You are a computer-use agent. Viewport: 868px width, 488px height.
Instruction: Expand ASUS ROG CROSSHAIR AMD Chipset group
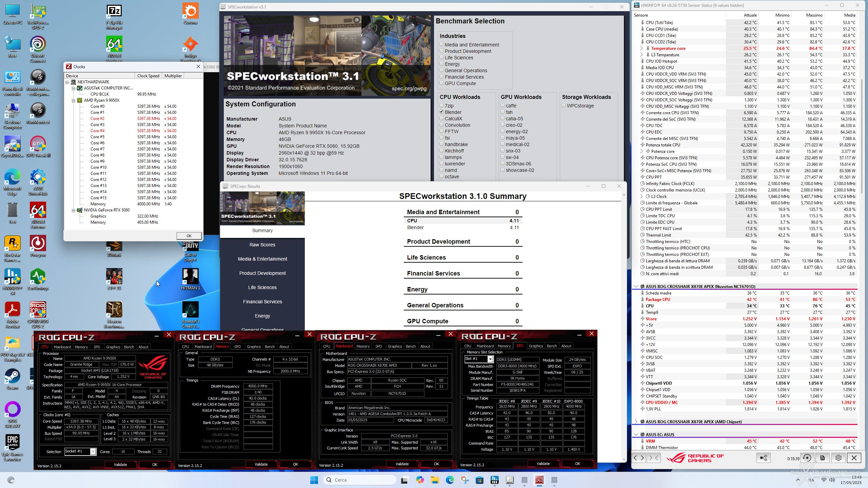[x=636, y=422]
